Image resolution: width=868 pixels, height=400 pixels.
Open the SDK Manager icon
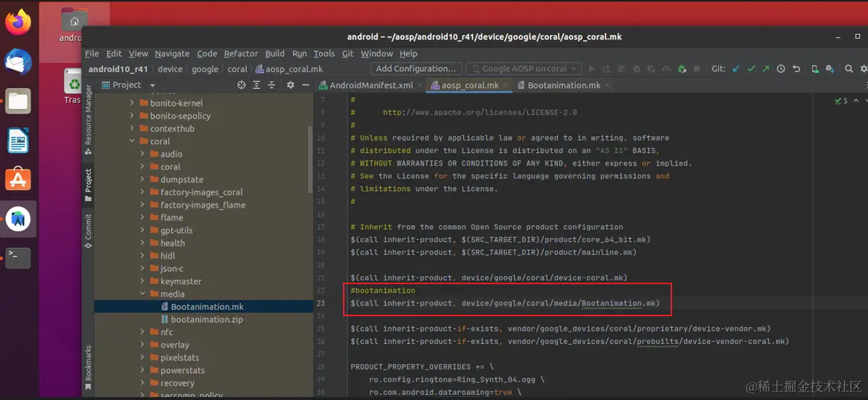830,68
